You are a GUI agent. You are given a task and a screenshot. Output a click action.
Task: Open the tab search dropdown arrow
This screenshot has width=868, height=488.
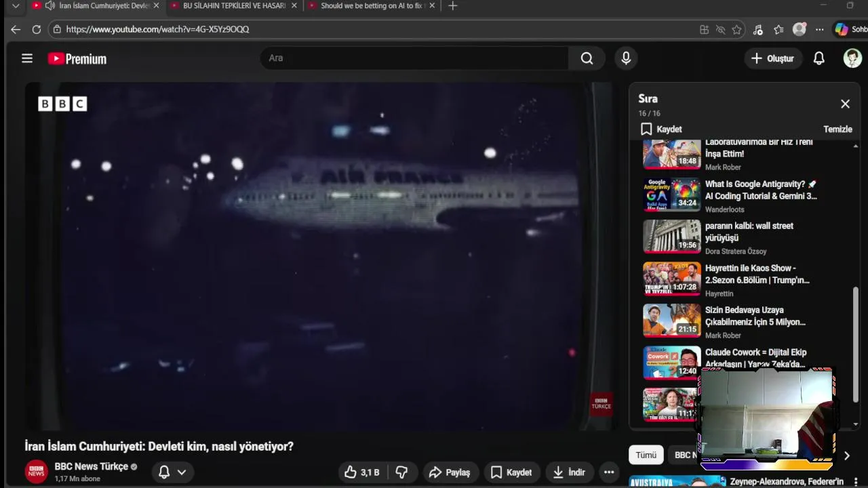tap(16, 6)
